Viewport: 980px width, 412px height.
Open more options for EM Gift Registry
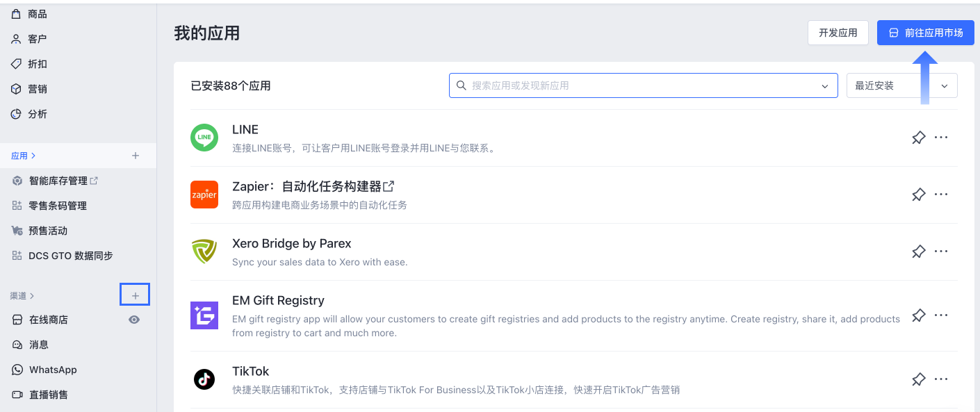(941, 315)
